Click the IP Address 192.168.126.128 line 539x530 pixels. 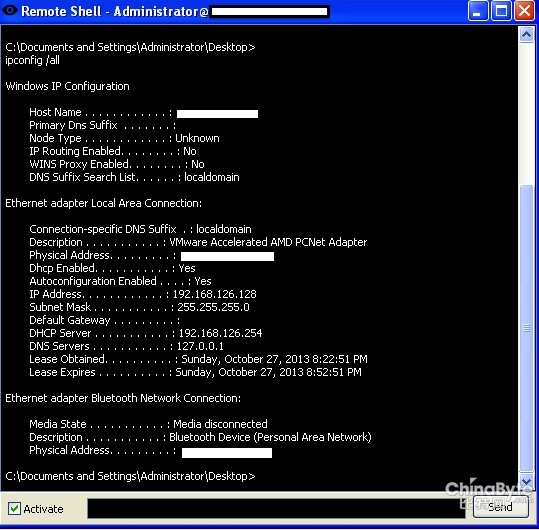pos(143,294)
